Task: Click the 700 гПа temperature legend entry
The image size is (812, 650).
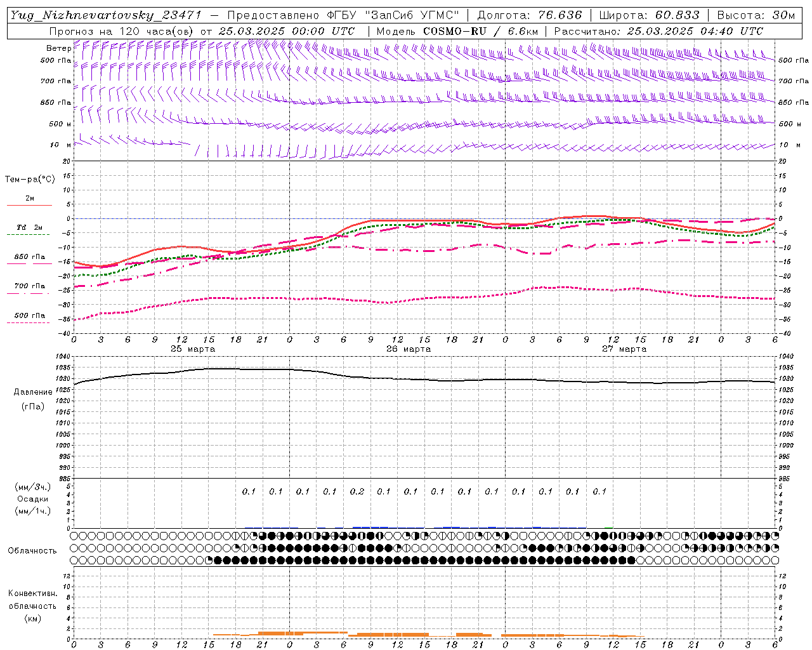Action: coord(29,286)
